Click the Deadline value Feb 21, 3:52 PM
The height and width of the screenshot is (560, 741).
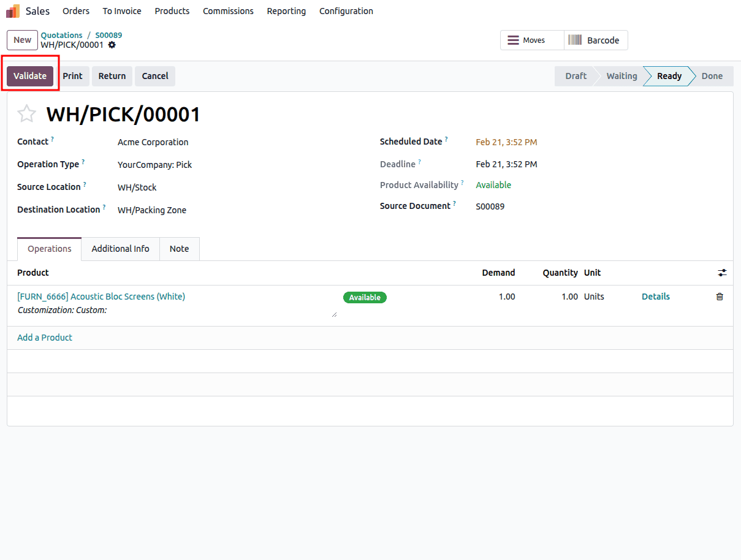pos(506,164)
